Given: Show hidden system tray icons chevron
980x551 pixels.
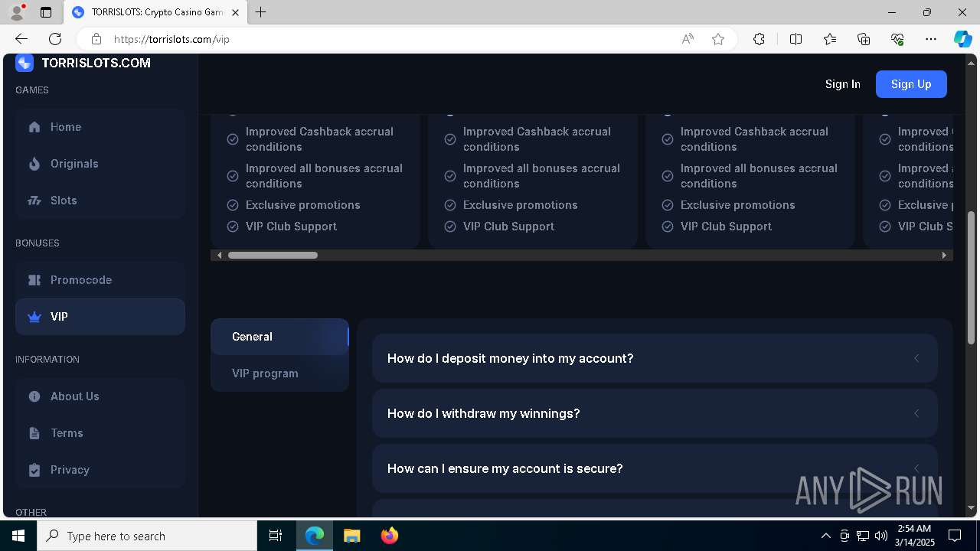Looking at the screenshot, I should click(825, 536).
